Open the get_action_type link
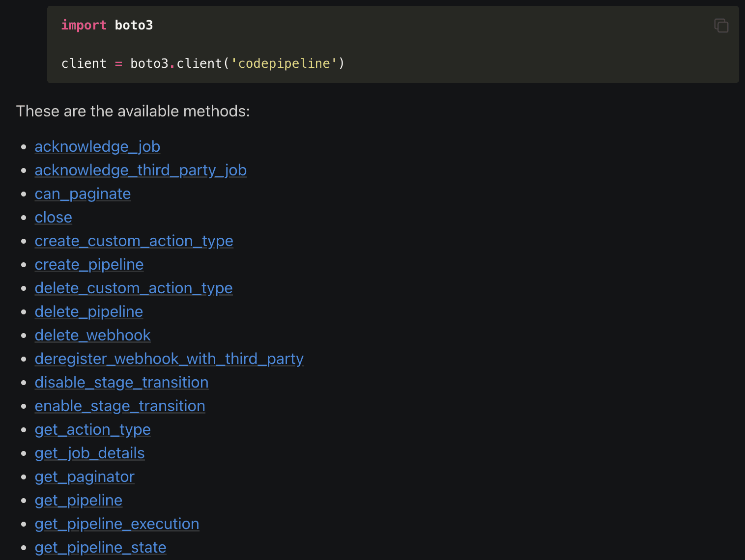 [x=92, y=429]
